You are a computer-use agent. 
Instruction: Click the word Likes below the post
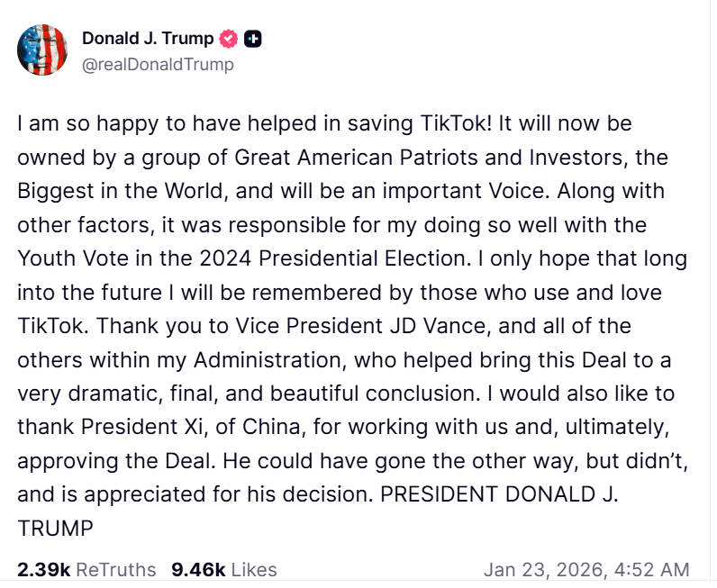click(253, 569)
